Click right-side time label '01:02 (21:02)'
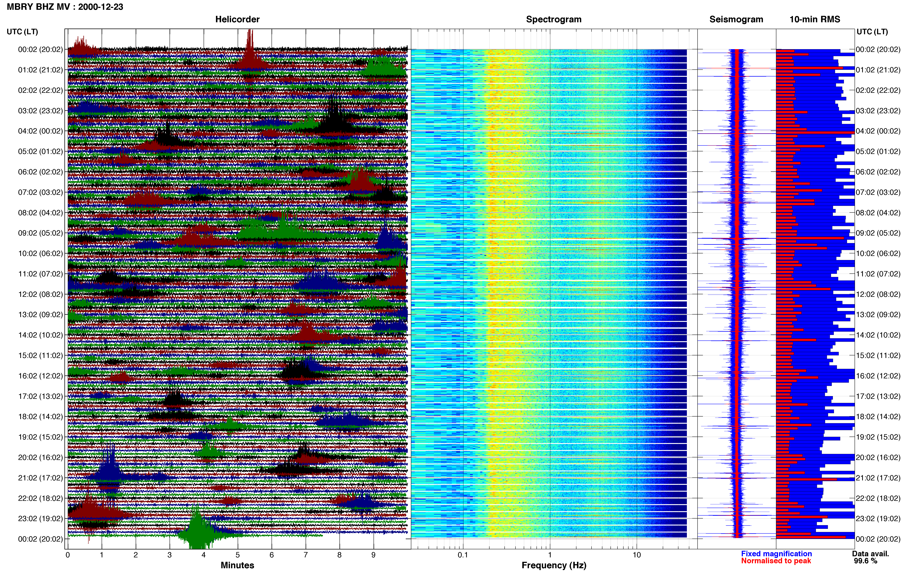The width and height of the screenshot is (924, 578). 878,70
